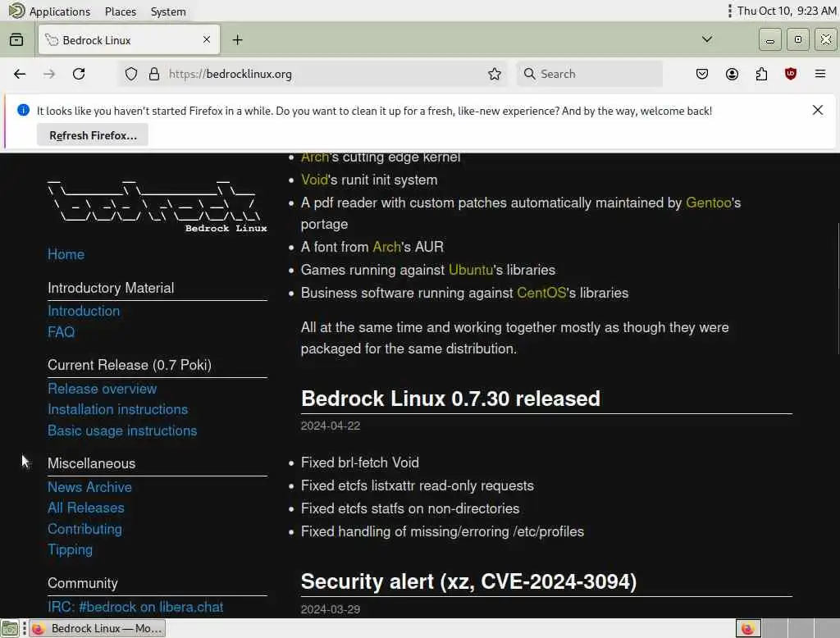Bookmark this page with the star icon
840x638 pixels.
[x=495, y=74]
